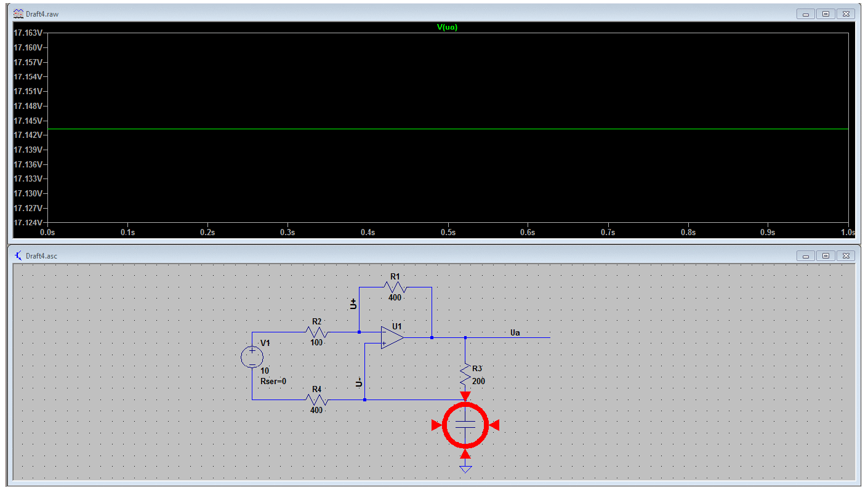Image resolution: width=868 pixels, height=490 pixels.
Task: Click the U- net label
Action: 359,383
